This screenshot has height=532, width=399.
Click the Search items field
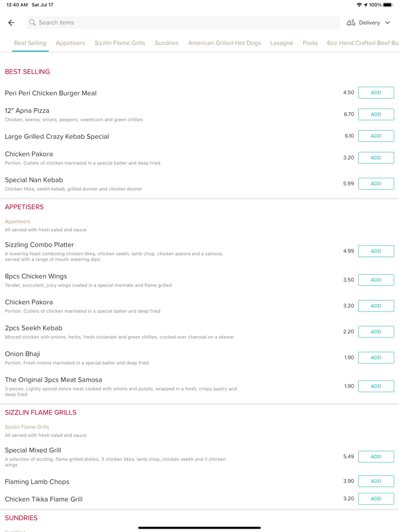(182, 23)
